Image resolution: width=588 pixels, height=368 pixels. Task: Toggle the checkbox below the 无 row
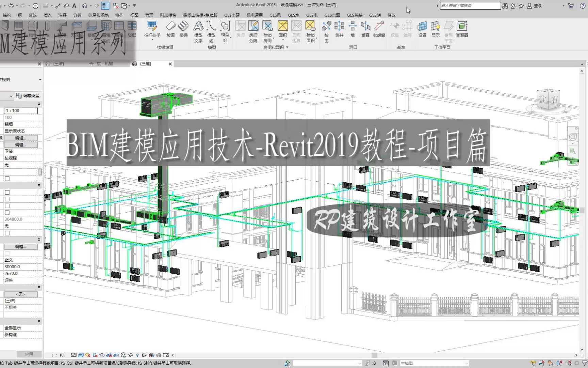[7, 179]
